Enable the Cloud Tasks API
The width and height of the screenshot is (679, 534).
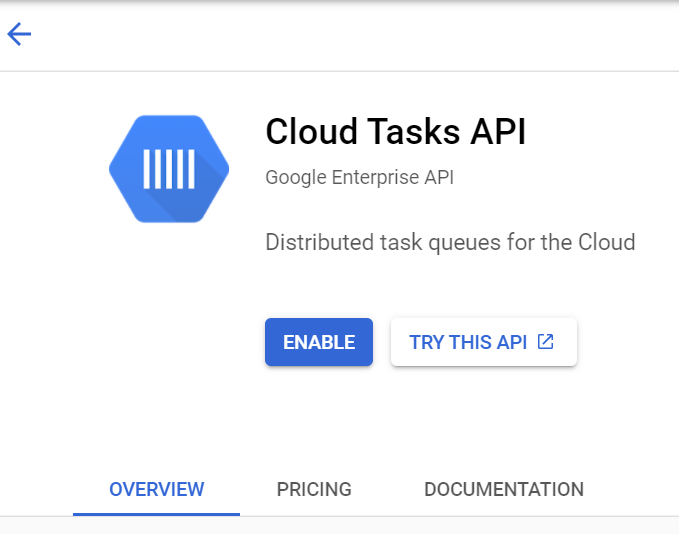319,342
